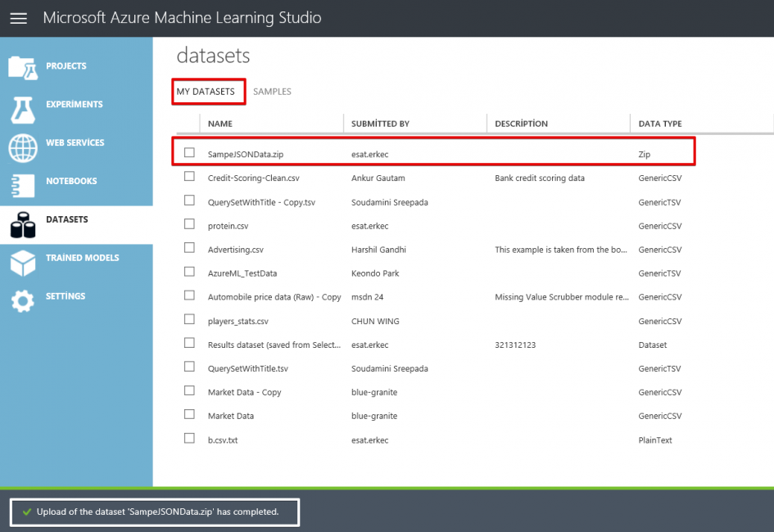The width and height of the screenshot is (774, 532).
Task: Check the SampeJSONData.zip row checkbox
Action: click(190, 152)
